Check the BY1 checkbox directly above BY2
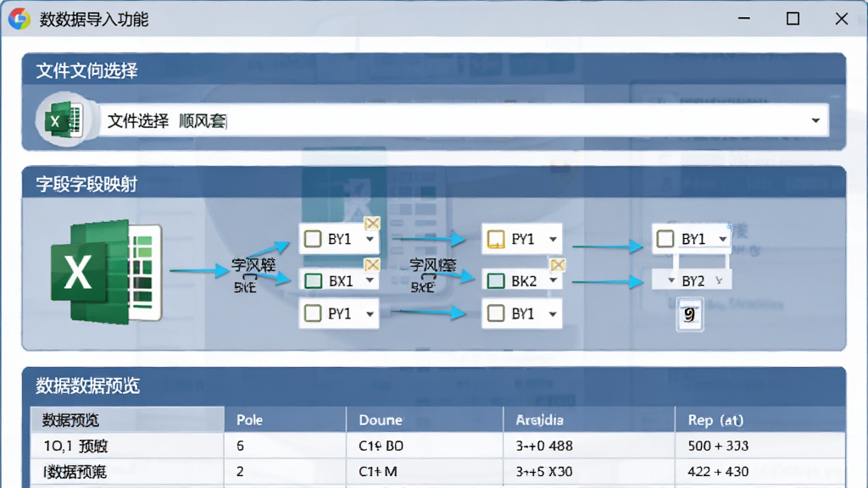Viewport: 868px width, 488px height. [x=665, y=239]
